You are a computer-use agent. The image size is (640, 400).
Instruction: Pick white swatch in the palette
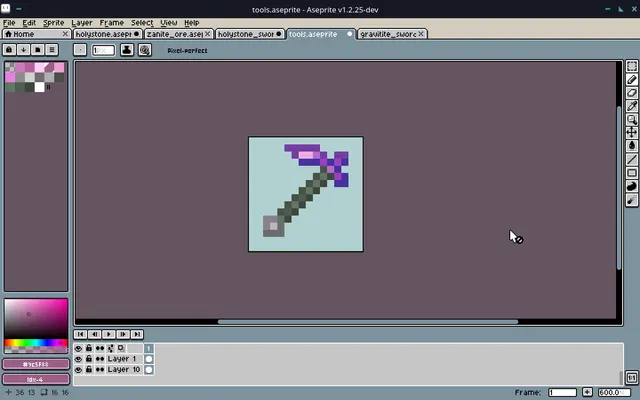click(39, 87)
